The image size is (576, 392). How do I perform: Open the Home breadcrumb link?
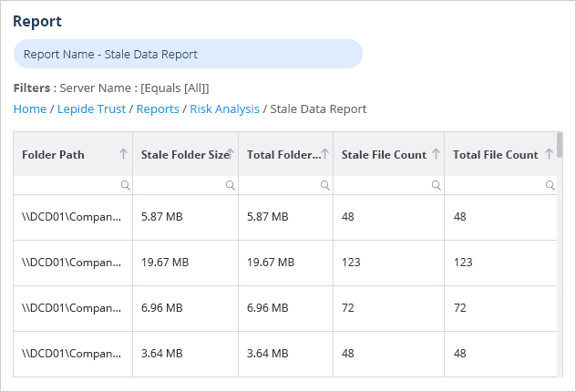pos(30,108)
